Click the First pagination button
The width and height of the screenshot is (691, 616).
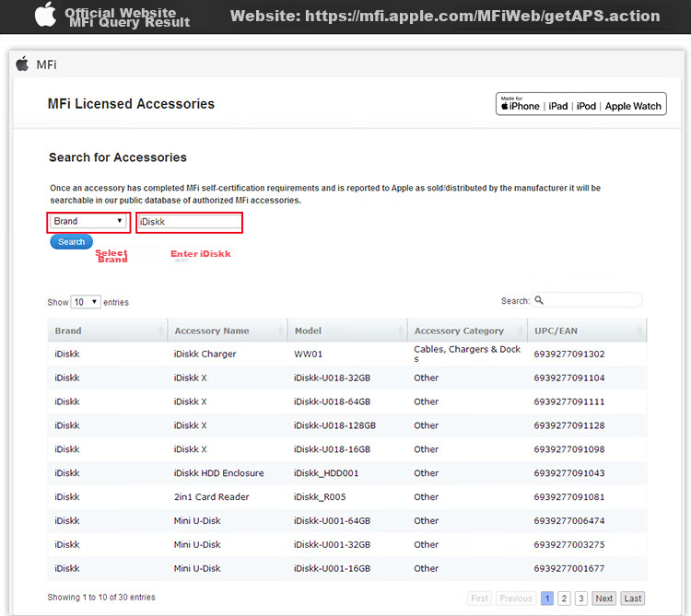pyautogui.click(x=479, y=599)
